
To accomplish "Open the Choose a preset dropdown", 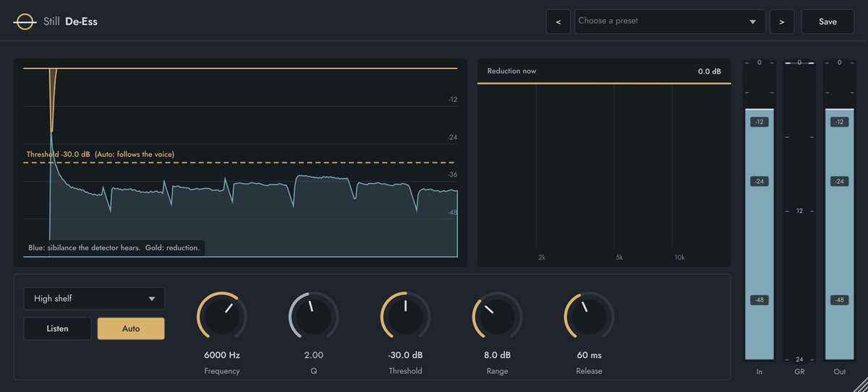I will 670,22.
